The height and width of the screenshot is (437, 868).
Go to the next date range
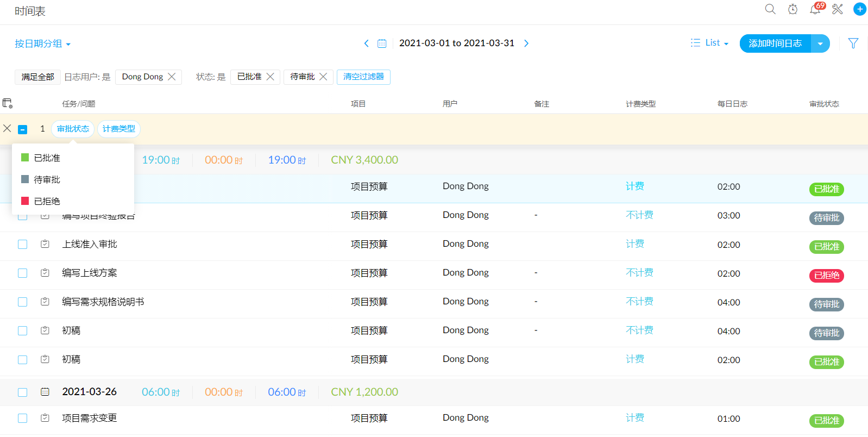click(x=526, y=43)
